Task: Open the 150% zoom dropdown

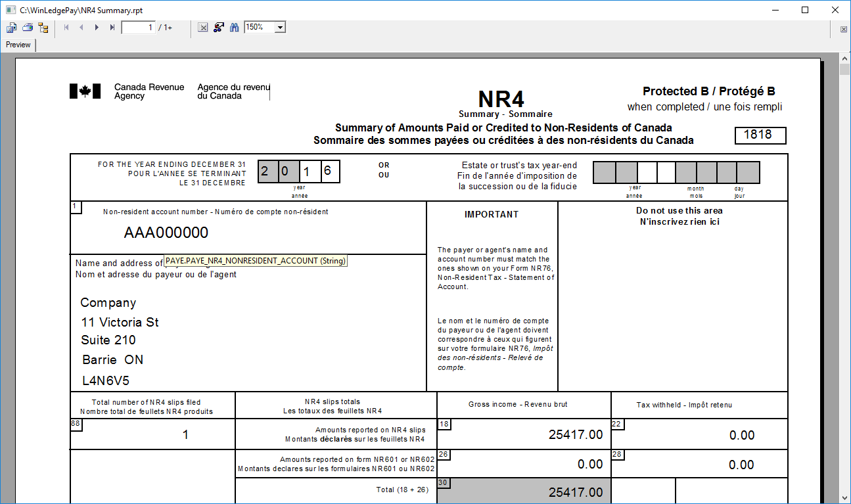Action: pos(280,28)
